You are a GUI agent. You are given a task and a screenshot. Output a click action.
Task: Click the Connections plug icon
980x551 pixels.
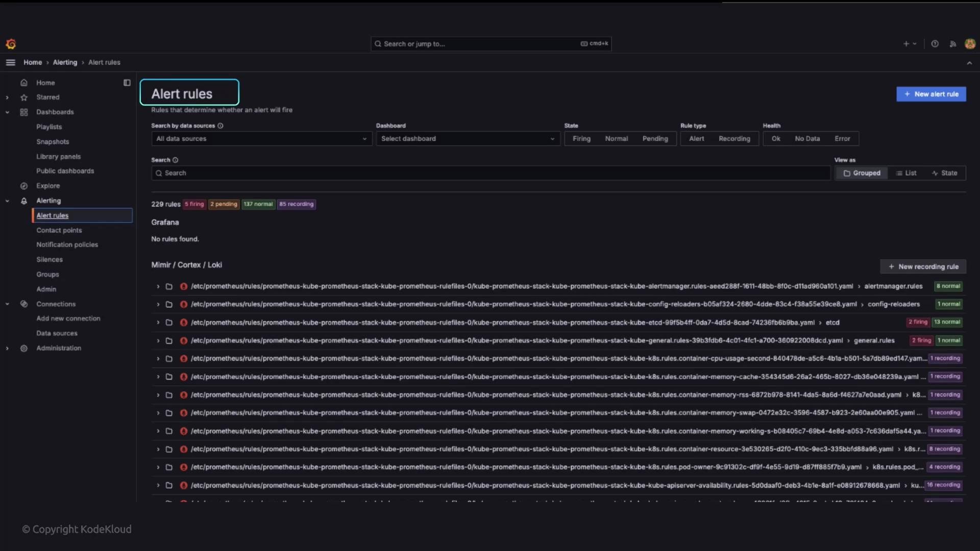[23, 304]
